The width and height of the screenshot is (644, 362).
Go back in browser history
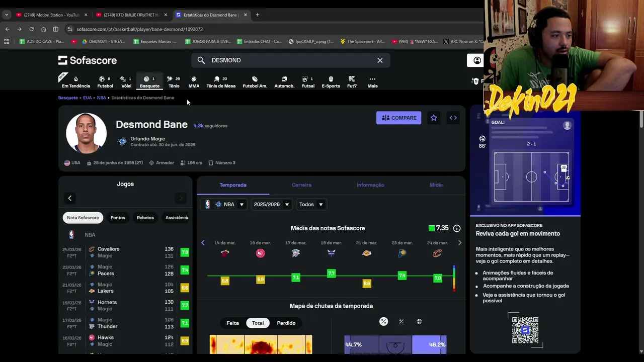[x=8, y=29]
